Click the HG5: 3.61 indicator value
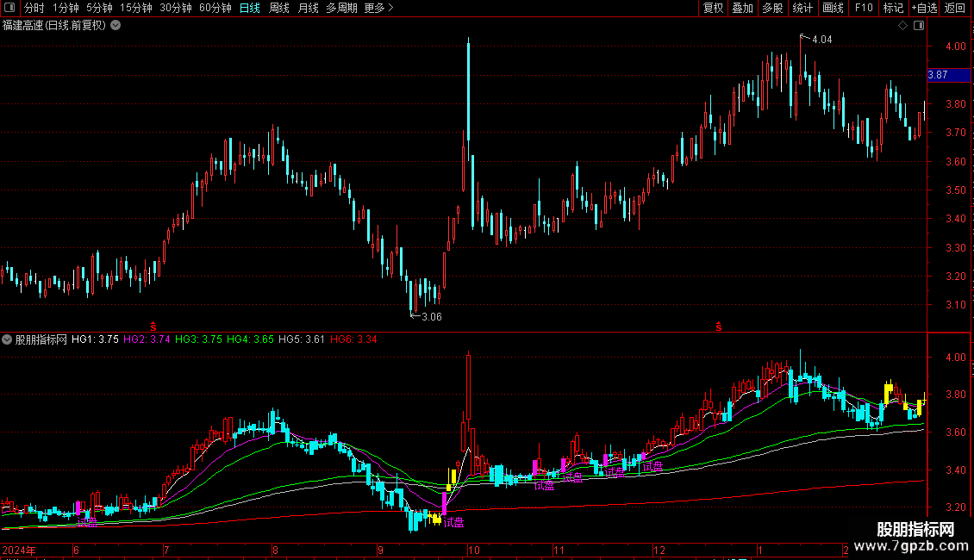The height and width of the screenshot is (560, 974). 302,339
